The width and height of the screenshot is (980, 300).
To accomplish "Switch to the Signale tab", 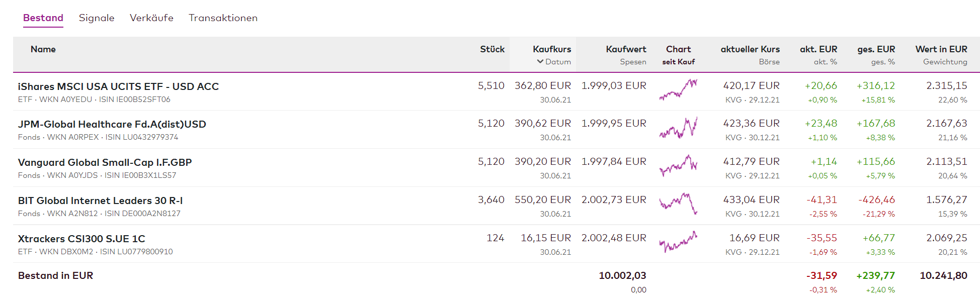I will [97, 18].
